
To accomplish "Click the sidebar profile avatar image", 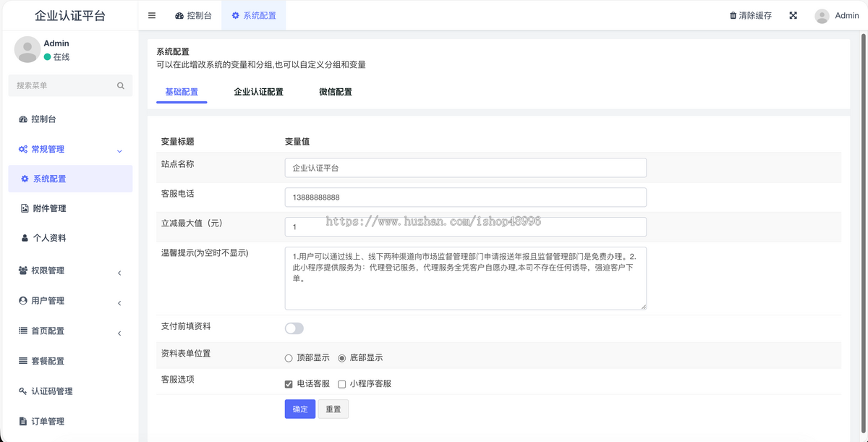I will point(27,49).
